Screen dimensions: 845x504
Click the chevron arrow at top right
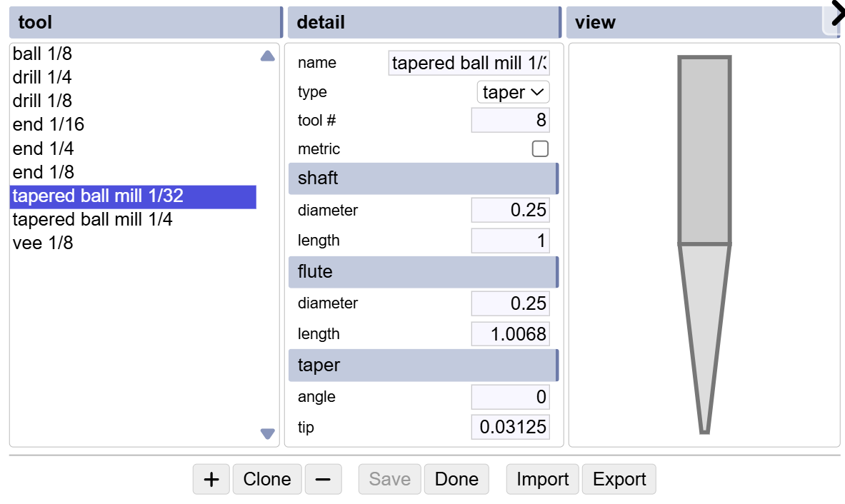point(835,14)
